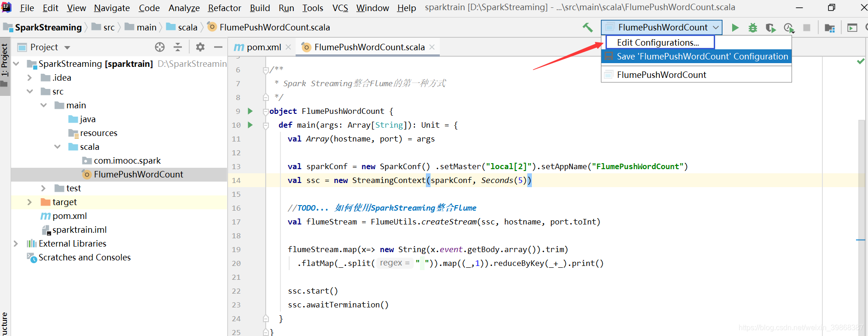Open pom.xml in the project tree

[69, 216]
